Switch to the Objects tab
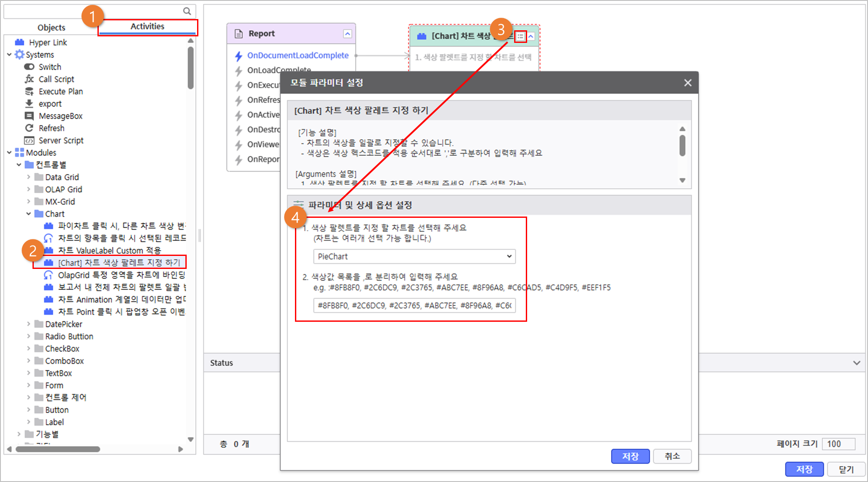 [x=51, y=27]
